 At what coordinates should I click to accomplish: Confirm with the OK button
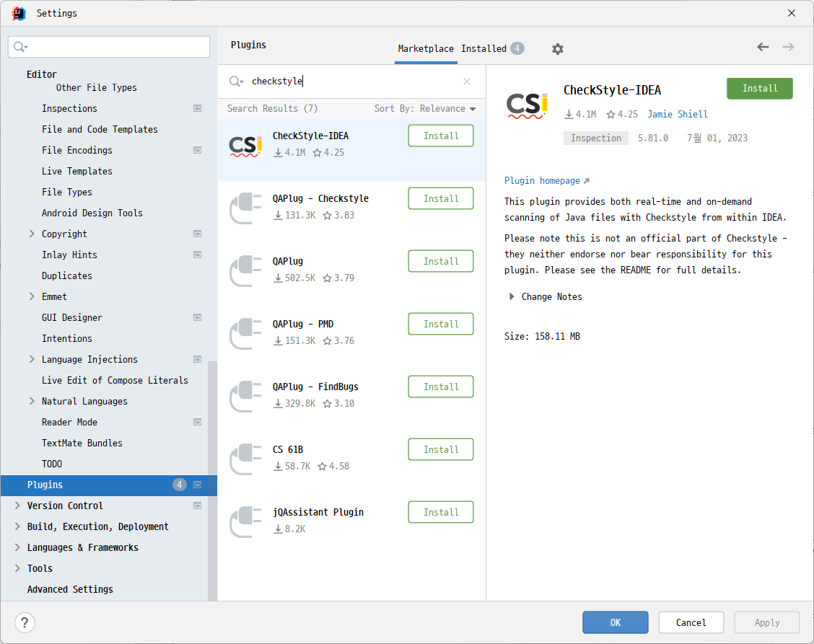(615, 622)
